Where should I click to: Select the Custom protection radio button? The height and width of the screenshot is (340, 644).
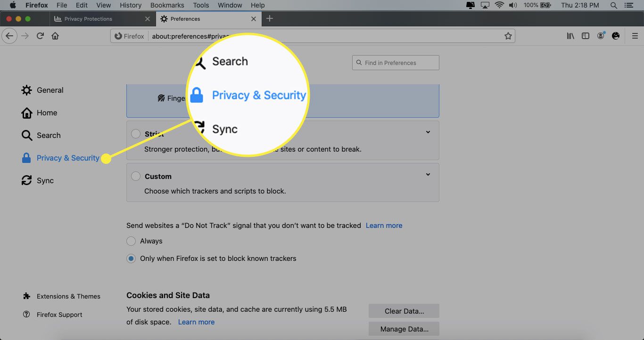click(136, 176)
